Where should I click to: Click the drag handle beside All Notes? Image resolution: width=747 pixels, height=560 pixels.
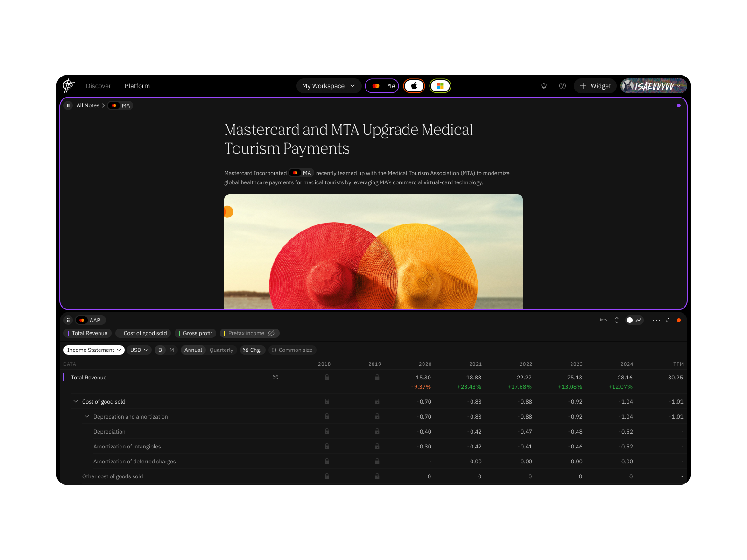68,105
